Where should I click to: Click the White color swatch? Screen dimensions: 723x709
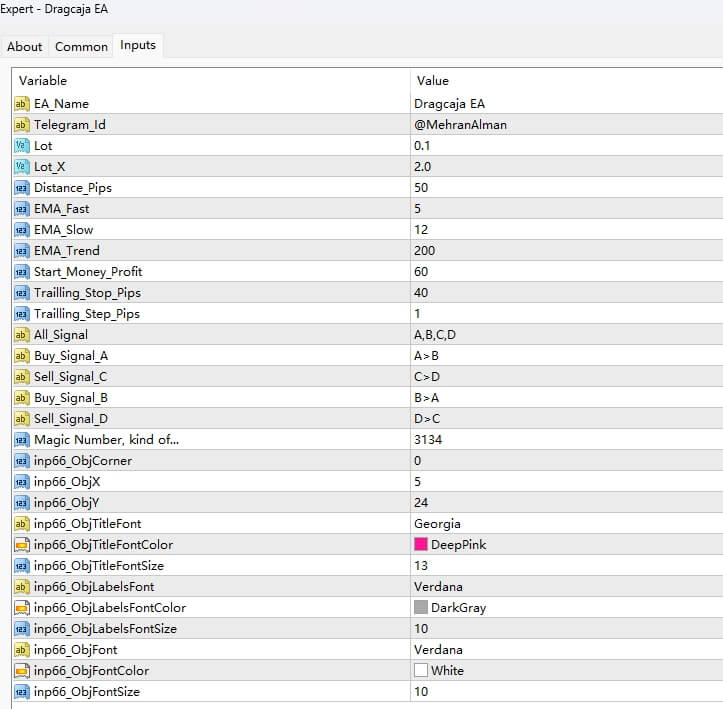tap(421, 671)
